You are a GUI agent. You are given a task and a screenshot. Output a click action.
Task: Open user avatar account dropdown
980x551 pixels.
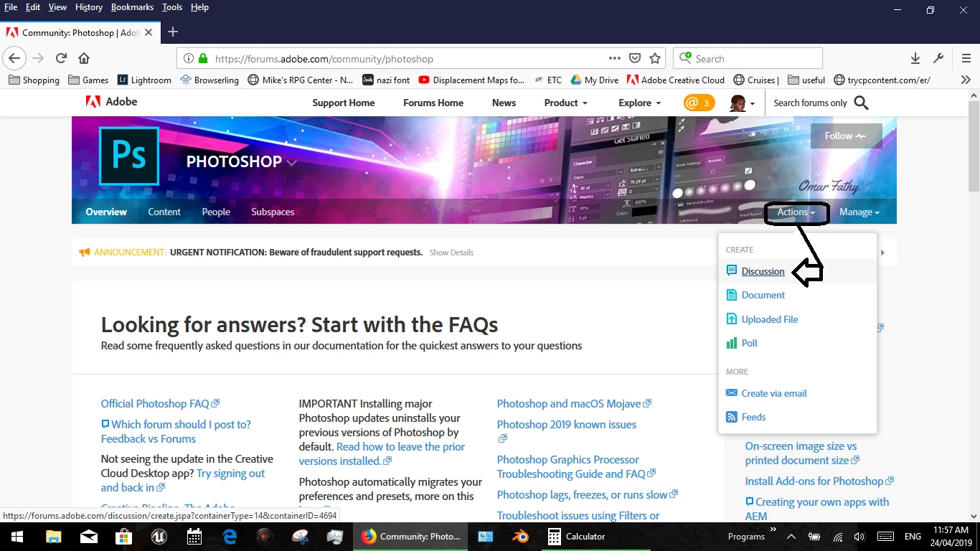(x=742, y=103)
